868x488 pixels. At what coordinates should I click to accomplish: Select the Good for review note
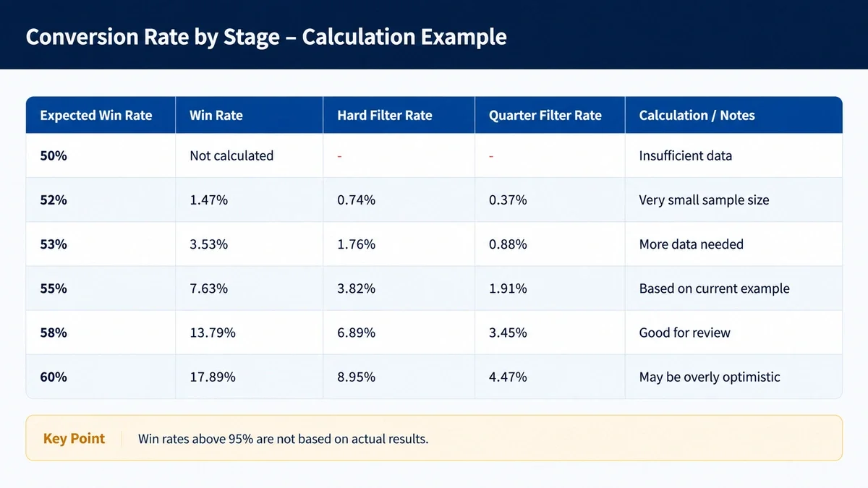click(684, 333)
